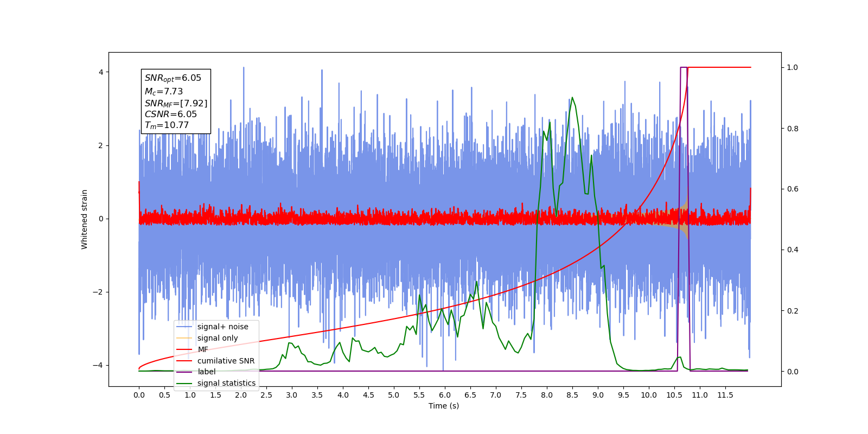The image size is (868, 434).
Task: Click the 0.8 tick on right axis
Action: click(x=793, y=129)
